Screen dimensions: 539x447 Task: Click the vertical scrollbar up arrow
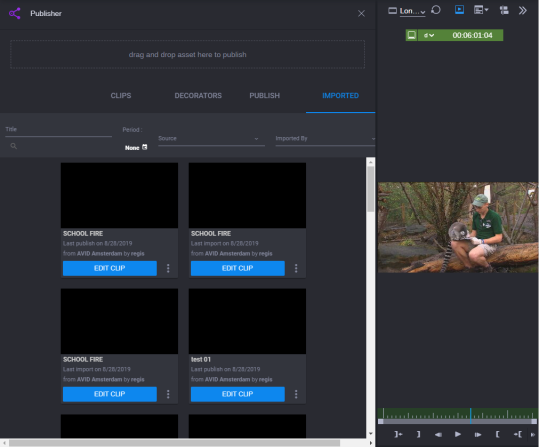pos(370,162)
